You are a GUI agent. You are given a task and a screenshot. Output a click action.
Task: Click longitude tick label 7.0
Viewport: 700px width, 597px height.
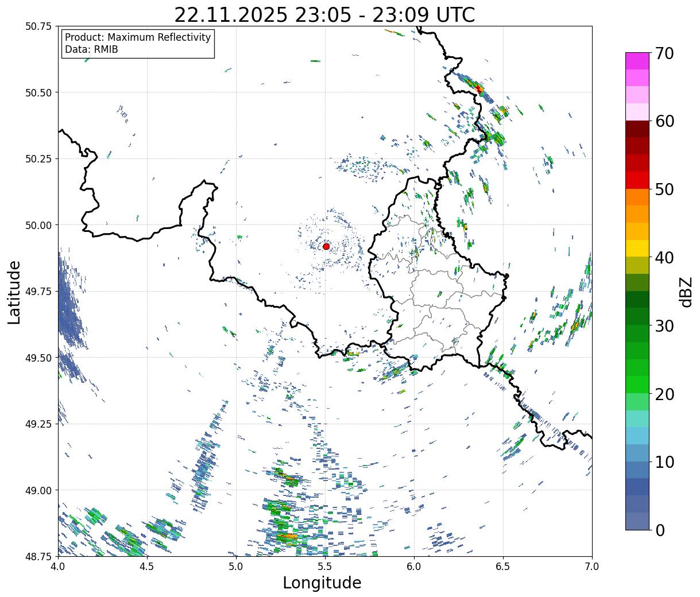[x=592, y=567]
